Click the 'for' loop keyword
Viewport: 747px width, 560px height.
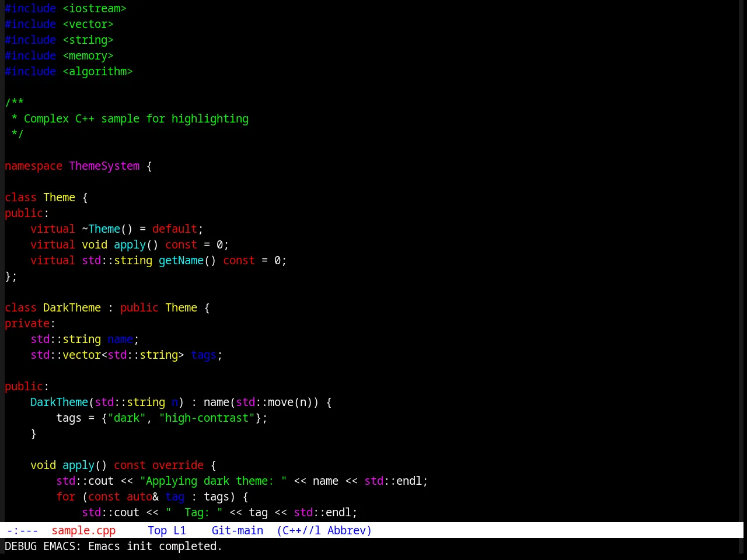pos(66,496)
